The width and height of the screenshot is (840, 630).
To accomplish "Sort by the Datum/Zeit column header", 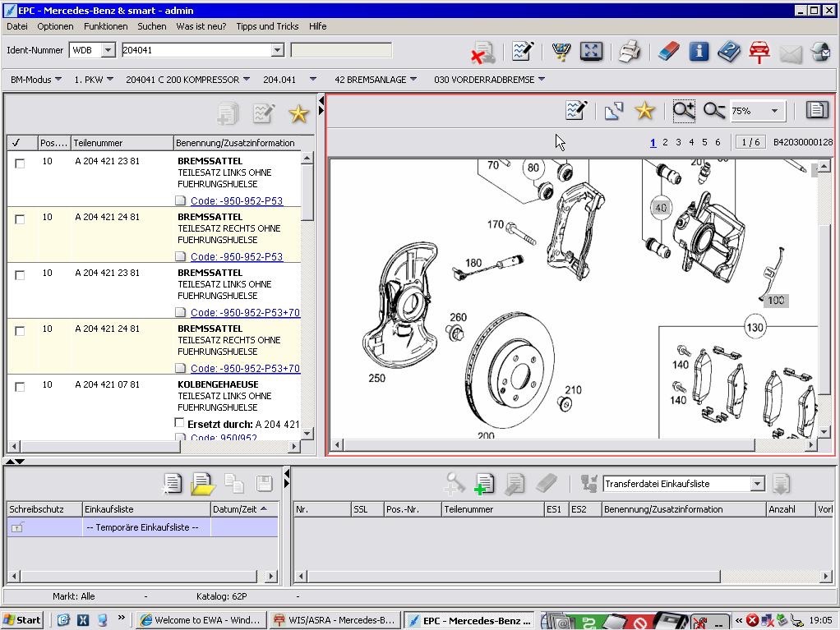I will 244,509.
